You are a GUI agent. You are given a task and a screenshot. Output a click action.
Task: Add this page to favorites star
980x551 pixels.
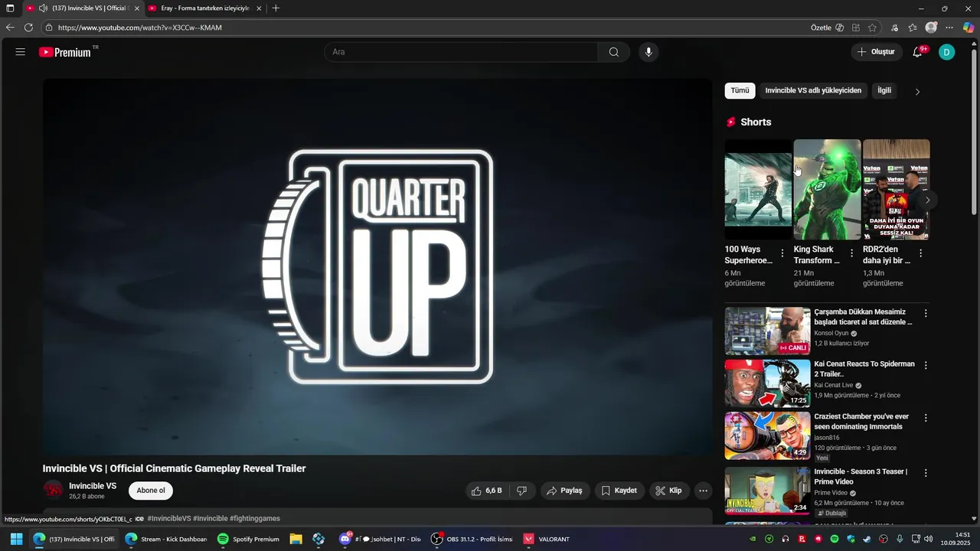pos(872,28)
